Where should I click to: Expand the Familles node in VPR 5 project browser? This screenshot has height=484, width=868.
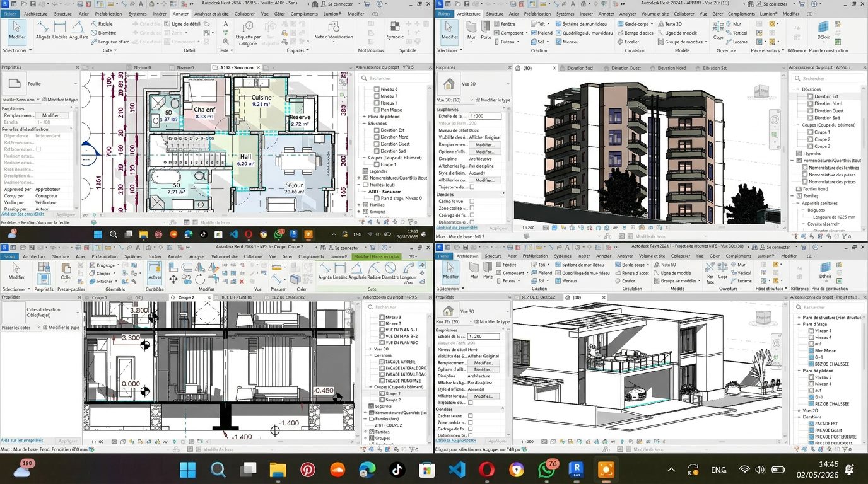(359, 205)
